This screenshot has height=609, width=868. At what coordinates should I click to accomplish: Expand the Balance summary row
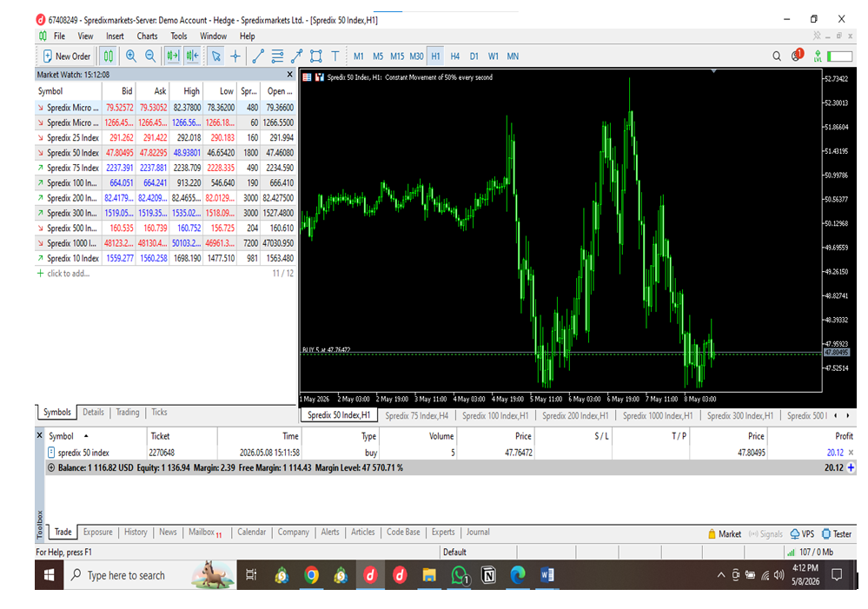pos(51,467)
